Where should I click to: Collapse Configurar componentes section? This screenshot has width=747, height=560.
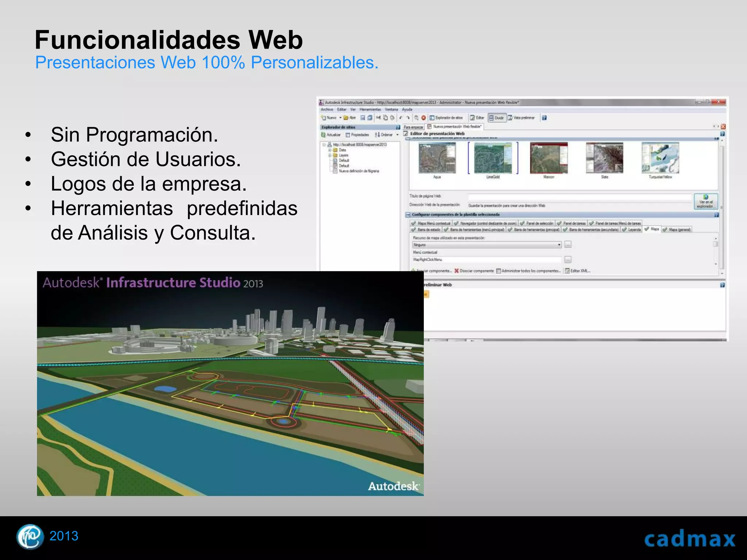pyautogui.click(x=408, y=215)
